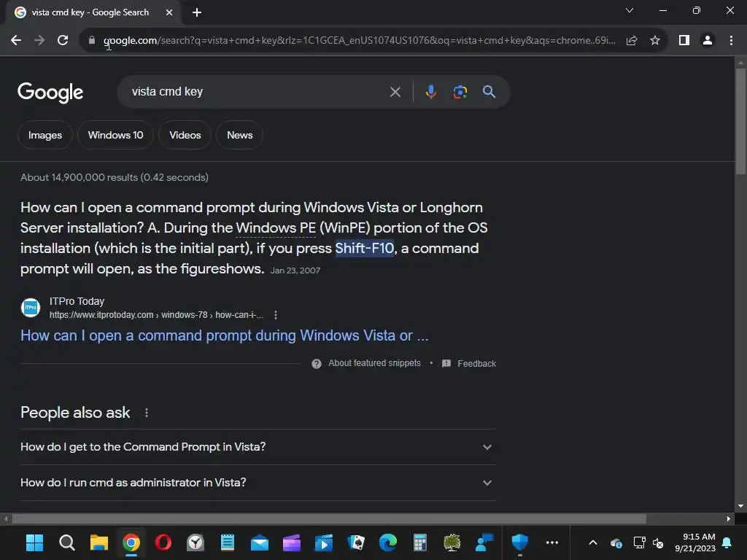Click the address bar URL
This screenshot has height=560, width=747.
359,41
